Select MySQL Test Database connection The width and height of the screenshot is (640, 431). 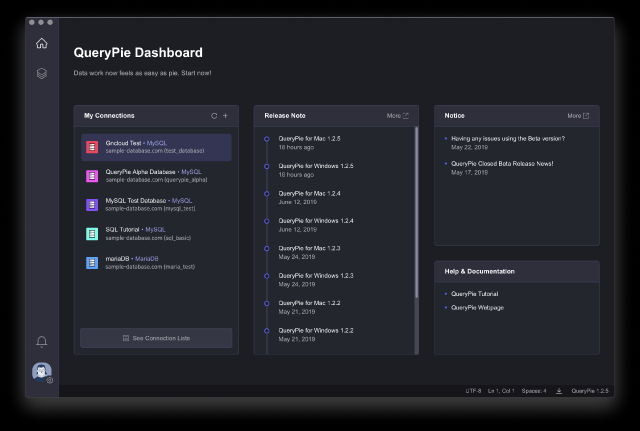pos(156,205)
